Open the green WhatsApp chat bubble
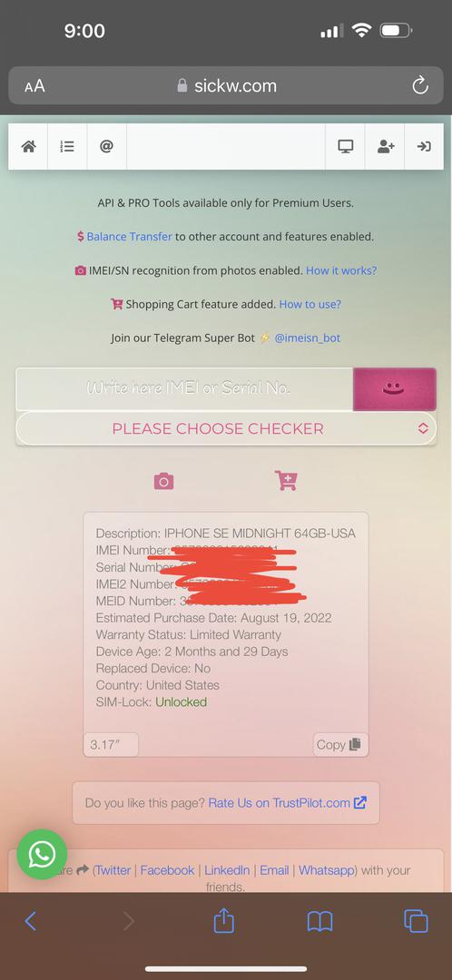This screenshot has width=452, height=980. (x=41, y=854)
